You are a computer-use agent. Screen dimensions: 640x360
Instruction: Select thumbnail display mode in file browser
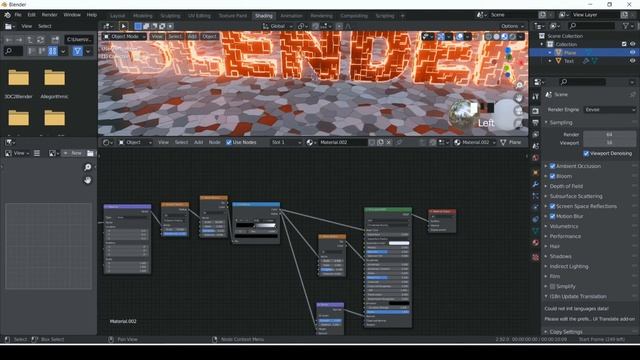[x=53, y=51]
